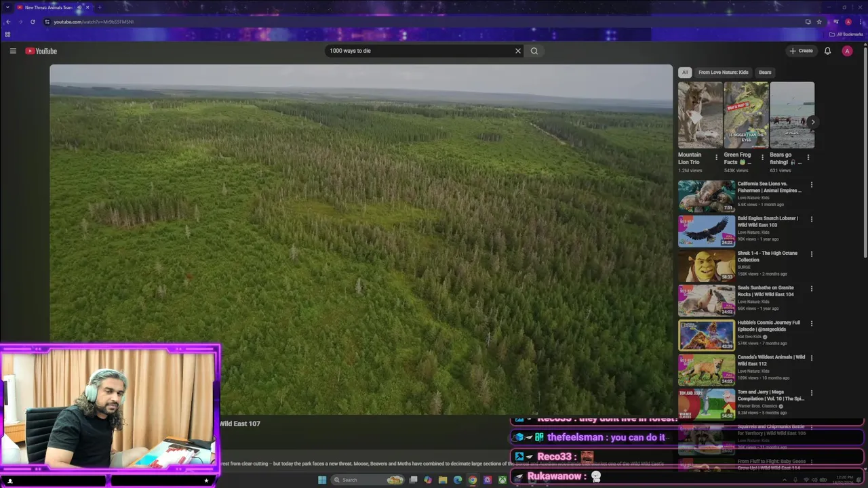
Task: Open options for Bald Eagles Snatch Lobster video
Action: coord(811,219)
